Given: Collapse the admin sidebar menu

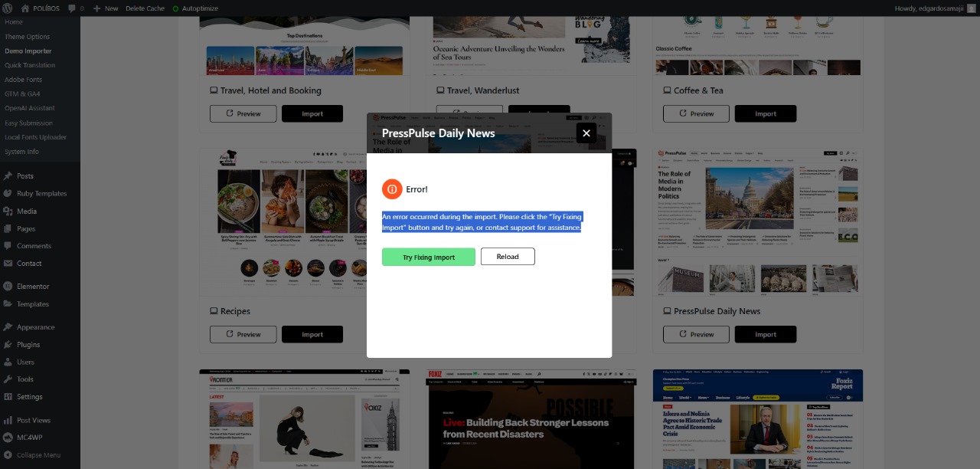Looking at the screenshot, I should point(32,455).
